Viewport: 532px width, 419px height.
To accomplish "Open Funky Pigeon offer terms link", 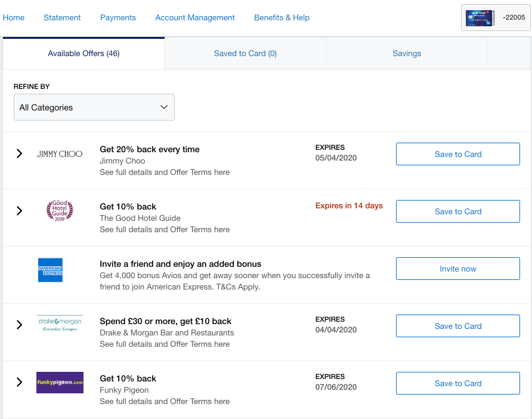I will pyautogui.click(x=165, y=401).
